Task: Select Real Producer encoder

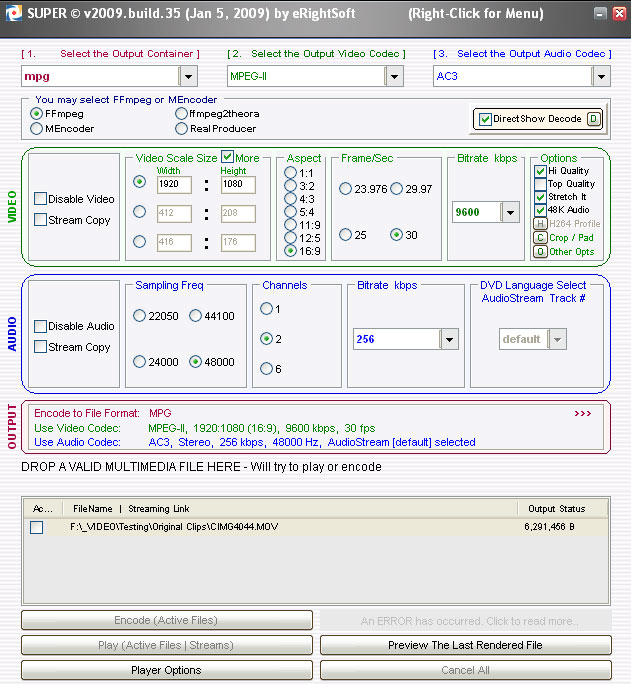Action: (181, 128)
